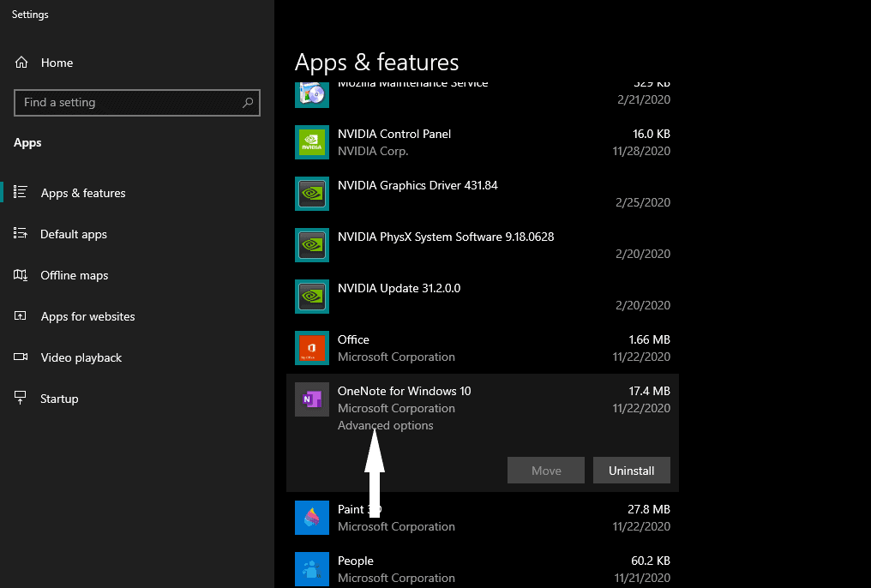Open the Startup apps page
This screenshot has width=871, height=588.
(59, 399)
